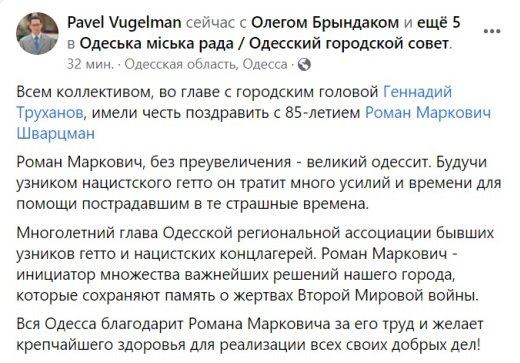520x363 pixels.
Task: Show the 'ещё 5' tagged people list
Action: pyautogui.click(x=439, y=23)
